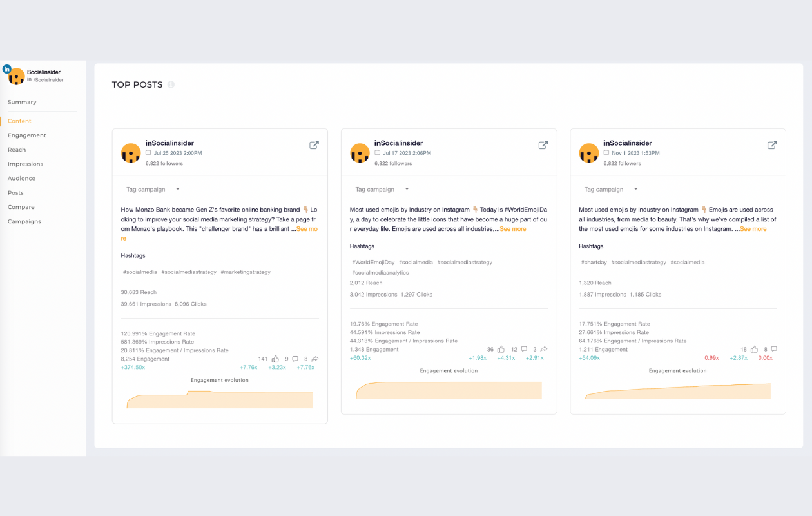Click likes thumb icon next to 141
This screenshot has width=812, height=516.
275,359
